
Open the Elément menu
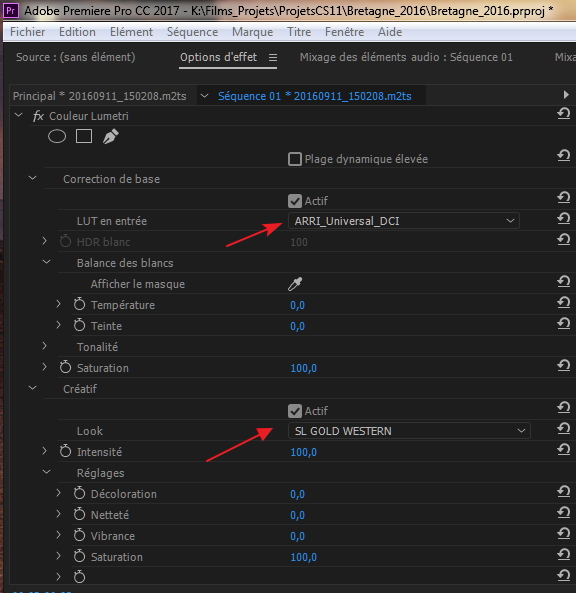pyautogui.click(x=131, y=32)
